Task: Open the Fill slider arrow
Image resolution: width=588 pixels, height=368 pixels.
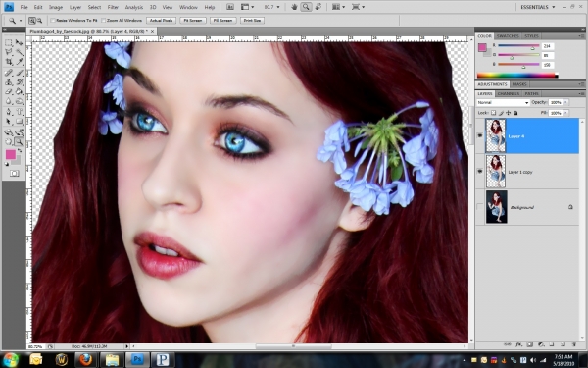Action: pos(565,113)
